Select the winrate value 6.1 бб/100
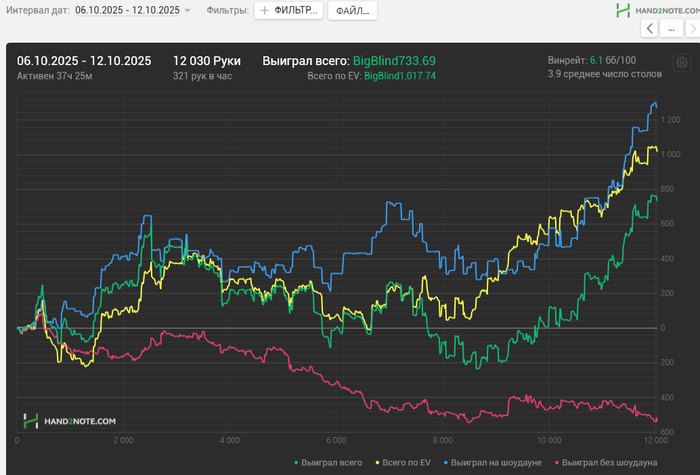700x475 pixels. click(613, 60)
